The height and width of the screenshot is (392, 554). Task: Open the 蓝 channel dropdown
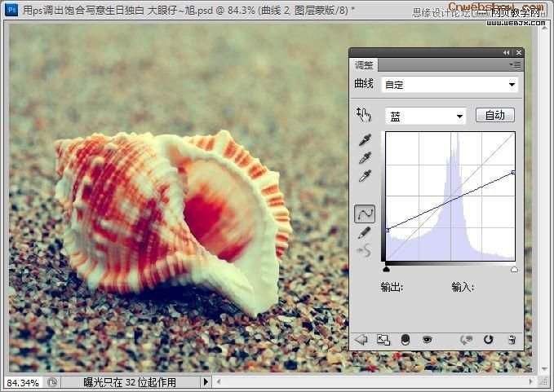(426, 116)
